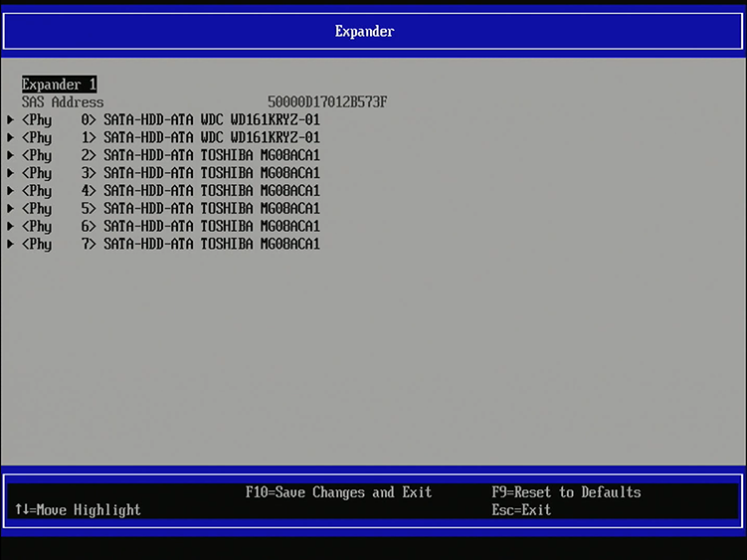The width and height of the screenshot is (747, 560).
Task: Expand the Phy 4 arrow
Action: point(10,191)
